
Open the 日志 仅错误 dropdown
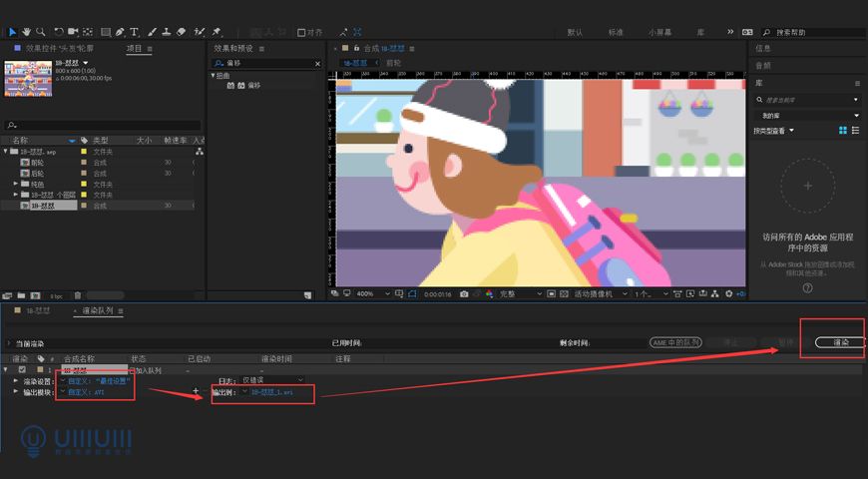(273, 380)
